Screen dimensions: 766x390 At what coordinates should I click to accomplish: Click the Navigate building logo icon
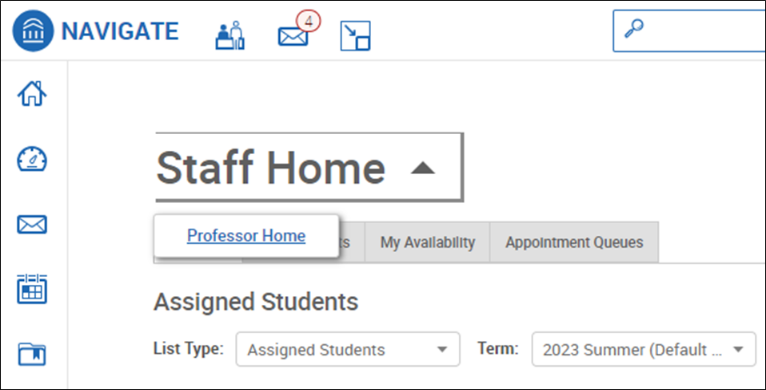click(x=33, y=31)
